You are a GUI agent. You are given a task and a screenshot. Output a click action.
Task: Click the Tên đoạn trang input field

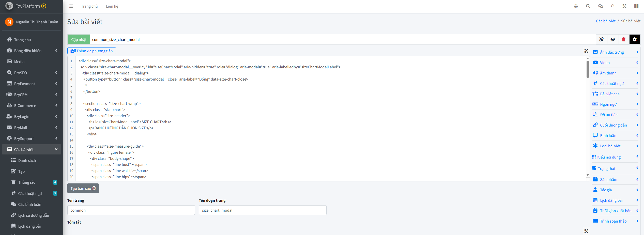tap(262, 210)
